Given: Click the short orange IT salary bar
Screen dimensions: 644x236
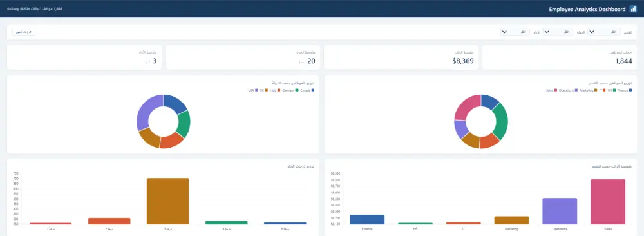Looking at the screenshot, I should 463,223.
